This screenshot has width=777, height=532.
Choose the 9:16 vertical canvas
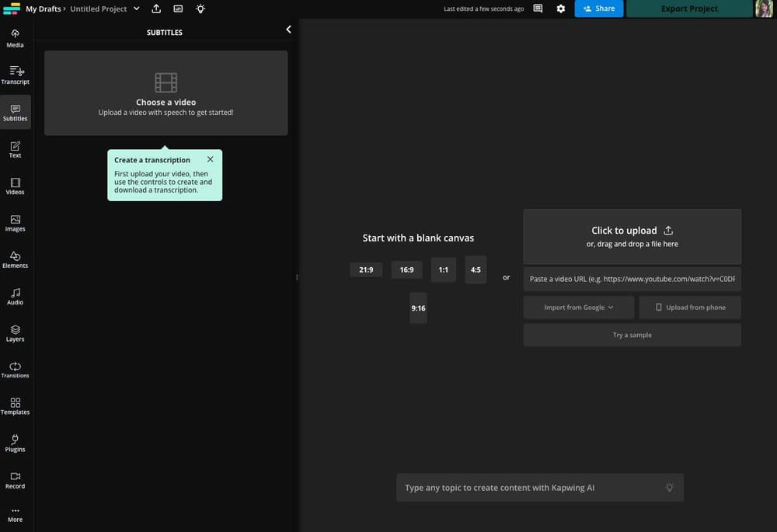(x=418, y=308)
